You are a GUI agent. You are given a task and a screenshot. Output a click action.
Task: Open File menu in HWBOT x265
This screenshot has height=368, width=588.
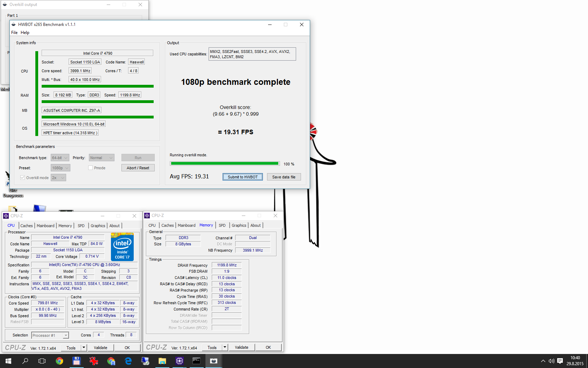pos(14,33)
